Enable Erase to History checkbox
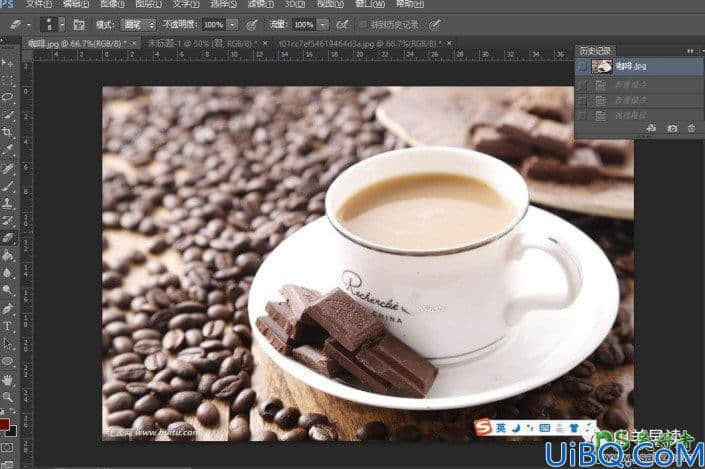The height and width of the screenshot is (469, 705). 363,25
